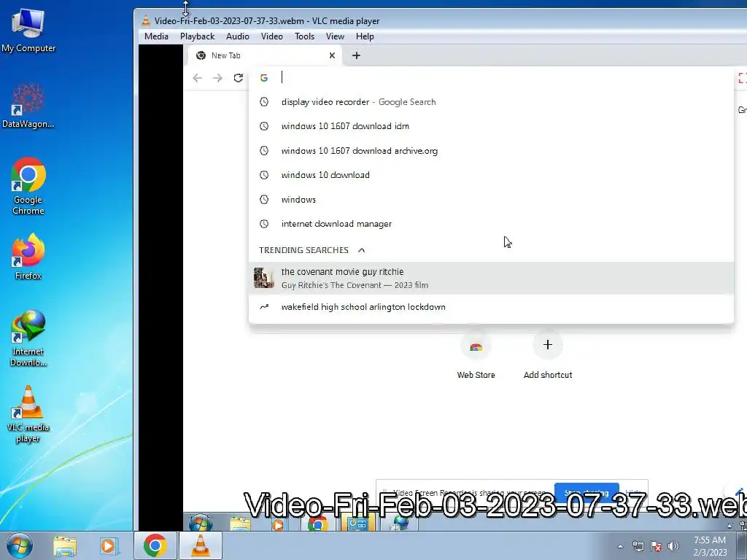Open the VLC Audio menu
This screenshot has width=747, height=560.
pos(237,36)
